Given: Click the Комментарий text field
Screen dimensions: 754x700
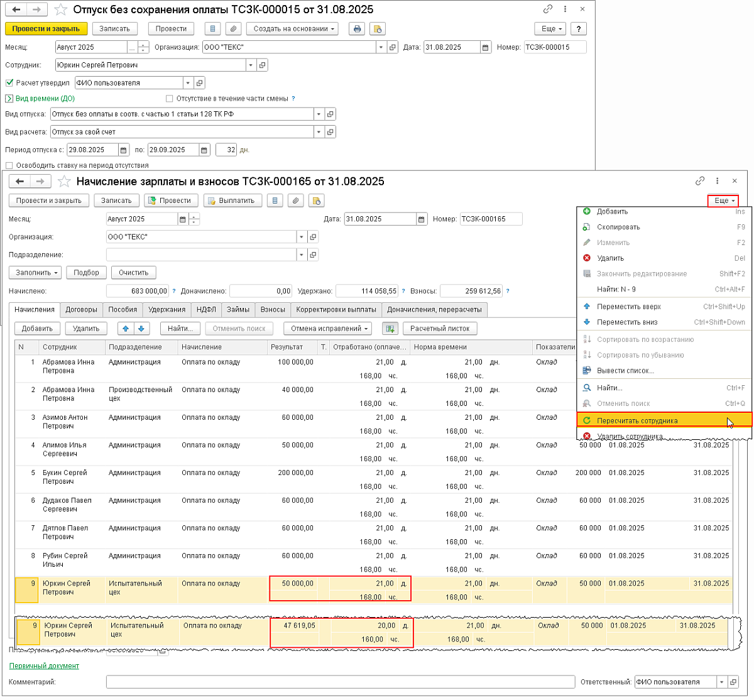Looking at the screenshot, I should [340, 682].
